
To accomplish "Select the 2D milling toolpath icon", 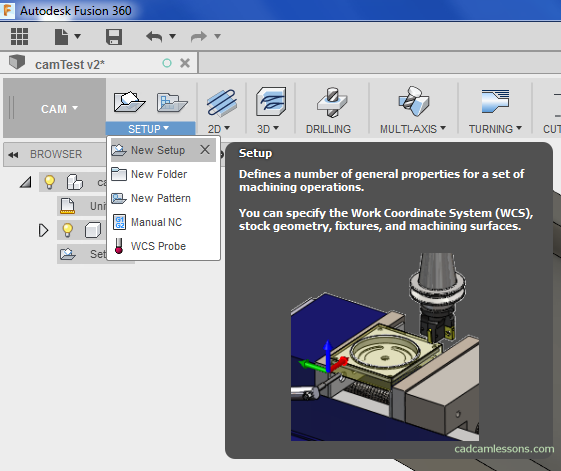I will (x=221, y=102).
